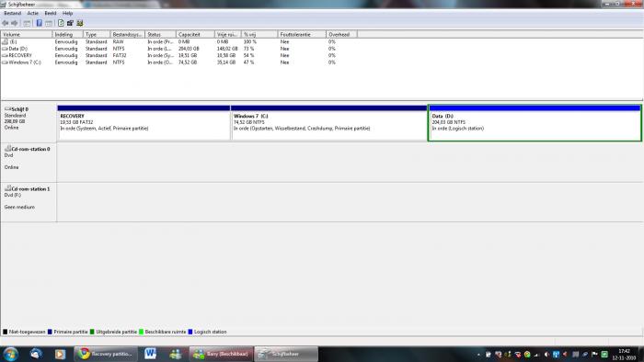Open the Beeld menu

[51, 13]
